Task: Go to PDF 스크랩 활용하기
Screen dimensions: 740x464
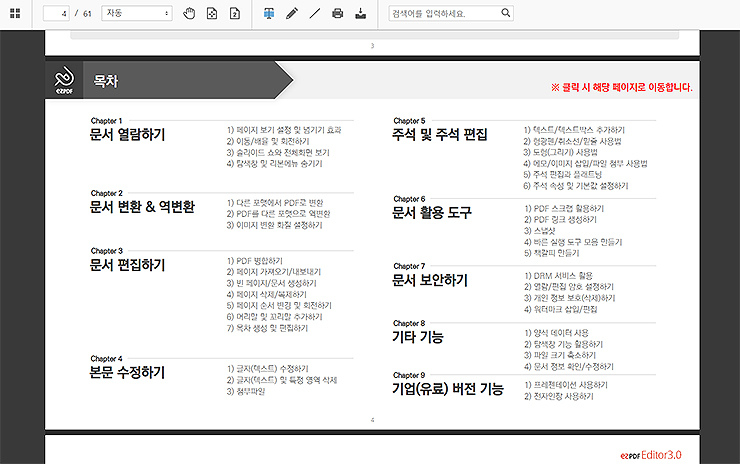Action: click(x=564, y=208)
